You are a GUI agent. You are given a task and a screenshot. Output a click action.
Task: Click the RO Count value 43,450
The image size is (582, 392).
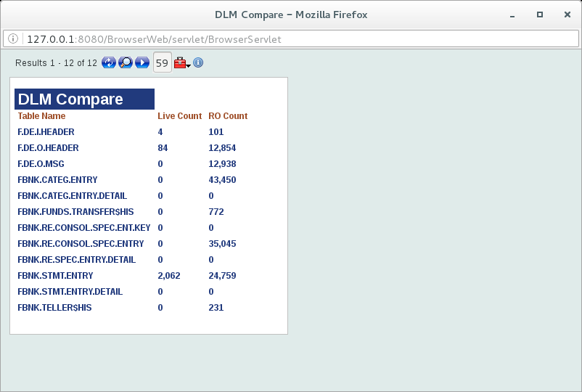221,180
